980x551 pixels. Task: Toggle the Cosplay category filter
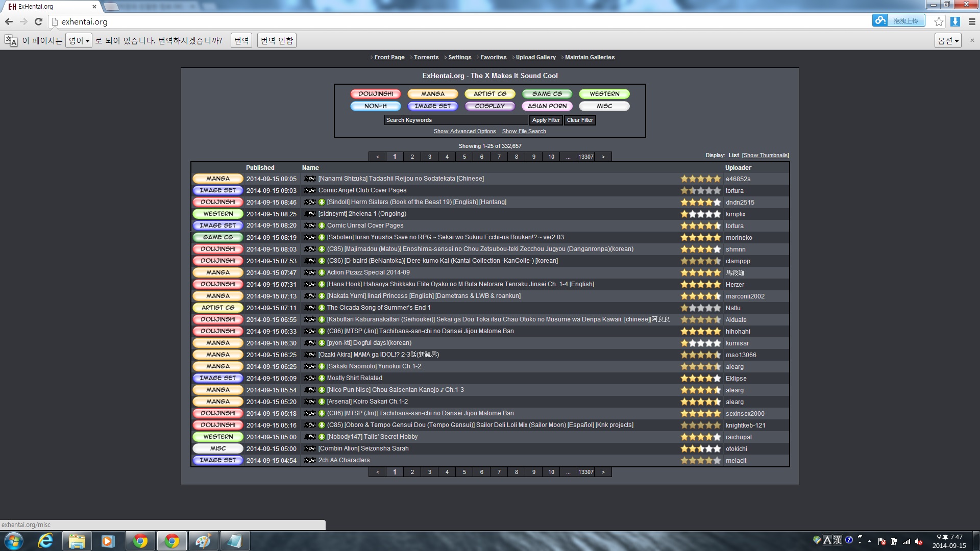490,106
